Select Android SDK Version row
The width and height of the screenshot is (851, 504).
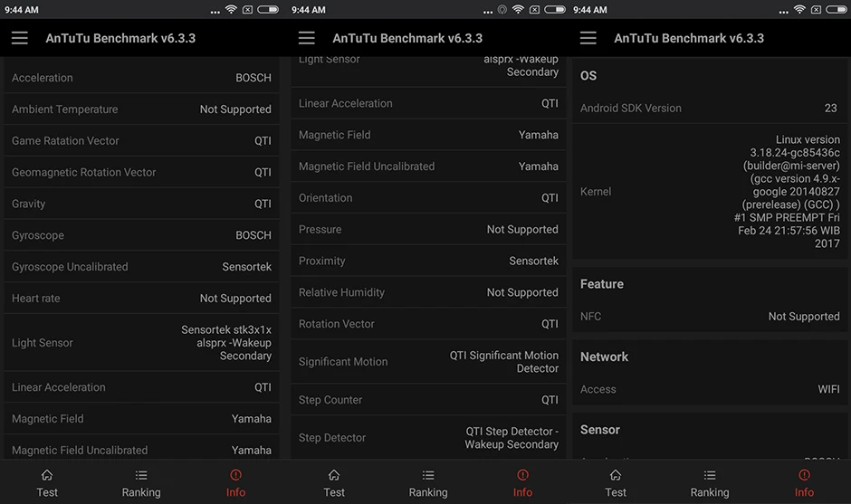(x=710, y=108)
